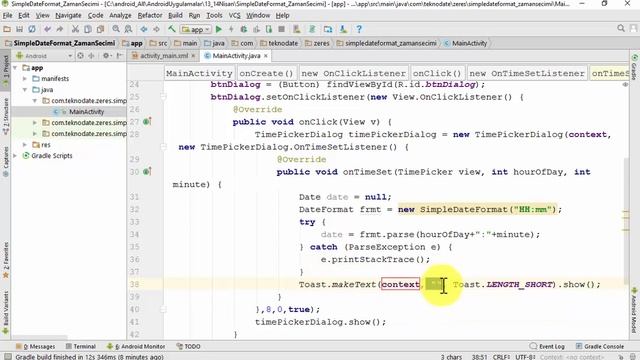The width and height of the screenshot is (640, 360).
Task: Open the Android project view dropdown
Action: click(x=44, y=56)
